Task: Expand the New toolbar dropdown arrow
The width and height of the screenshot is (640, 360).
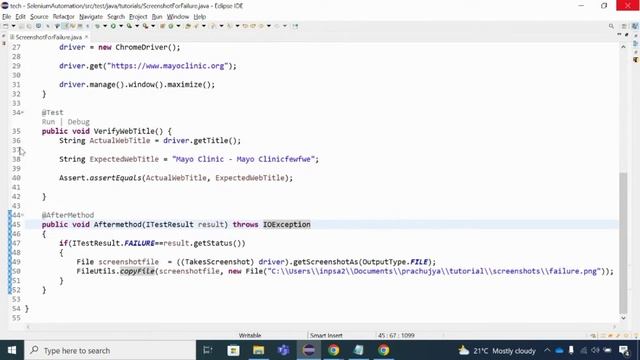Action: pos(13,26)
